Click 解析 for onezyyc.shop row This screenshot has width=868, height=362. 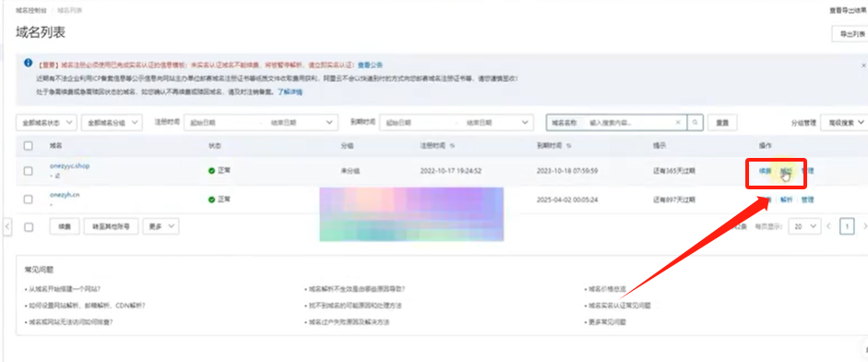tap(786, 171)
